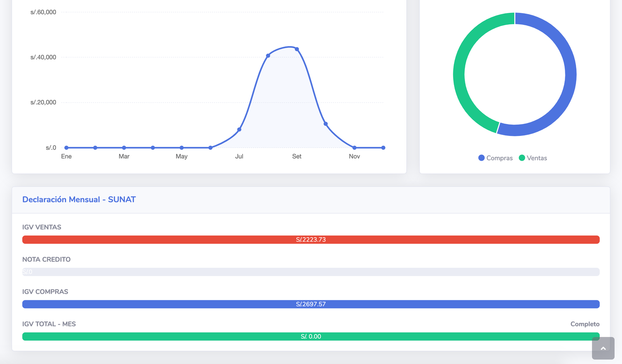The image size is (622, 364).
Task: Click the scroll-to-top arrow button
Action: point(603,348)
